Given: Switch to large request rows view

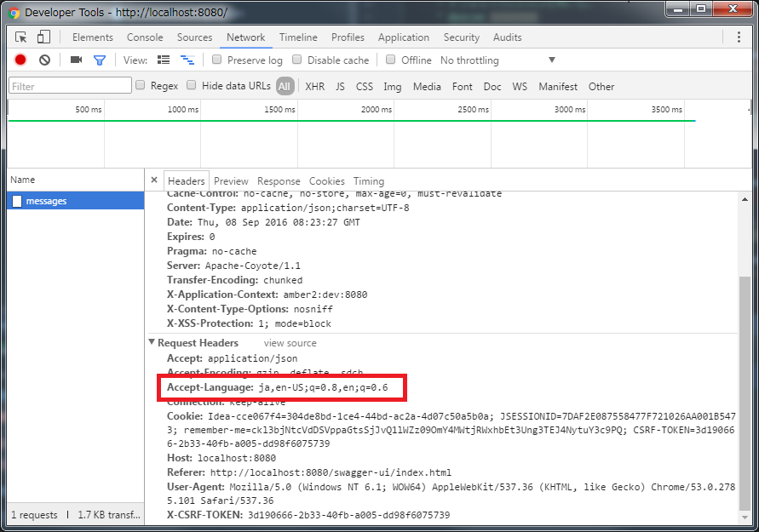Looking at the screenshot, I should [x=164, y=60].
